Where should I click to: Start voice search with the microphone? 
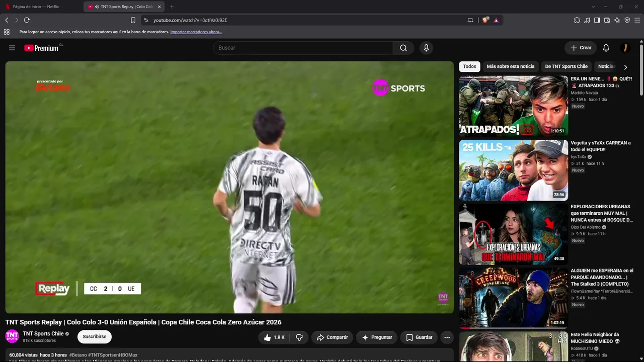coord(426,48)
